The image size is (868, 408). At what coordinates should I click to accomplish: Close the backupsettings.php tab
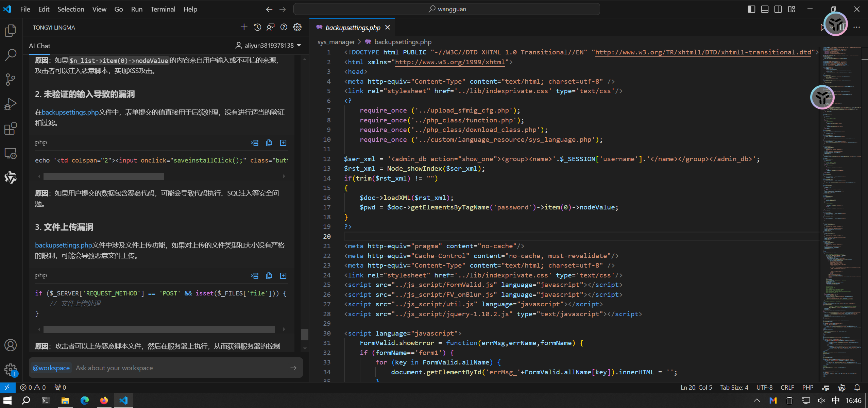[x=388, y=28]
